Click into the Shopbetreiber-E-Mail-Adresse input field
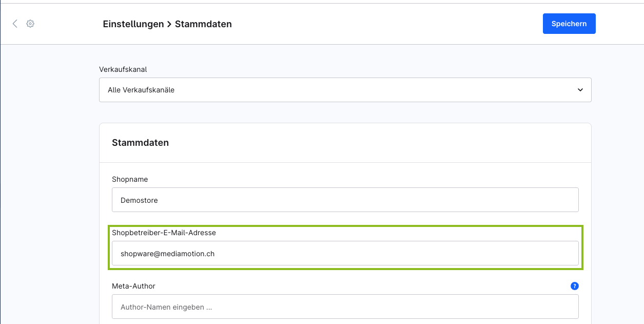The height and width of the screenshot is (324, 644). (x=345, y=254)
